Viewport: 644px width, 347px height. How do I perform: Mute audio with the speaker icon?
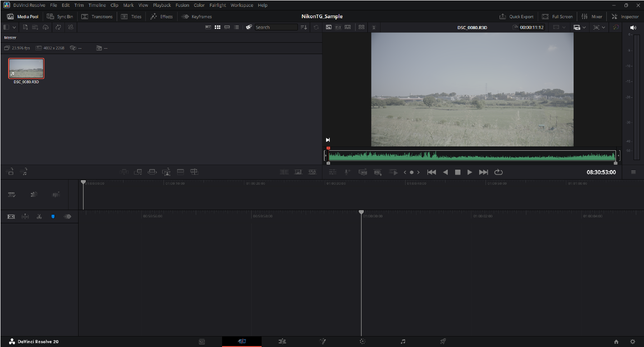(634, 28)
